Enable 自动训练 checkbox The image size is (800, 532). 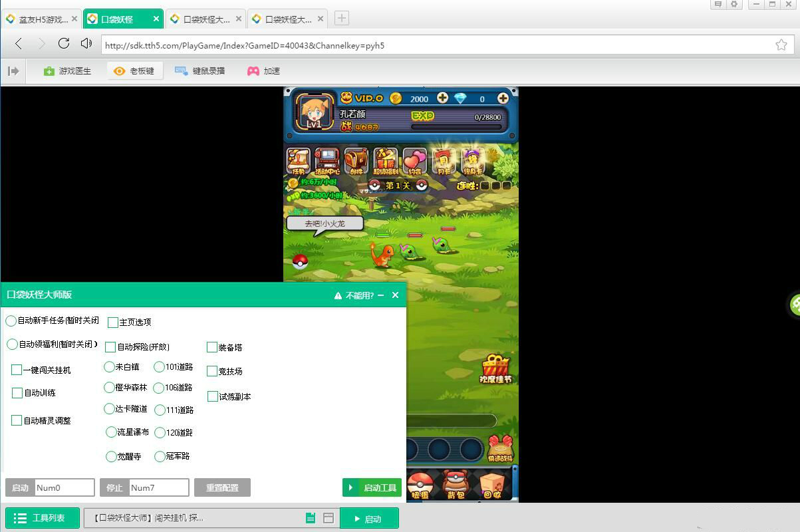click(17, 393)
